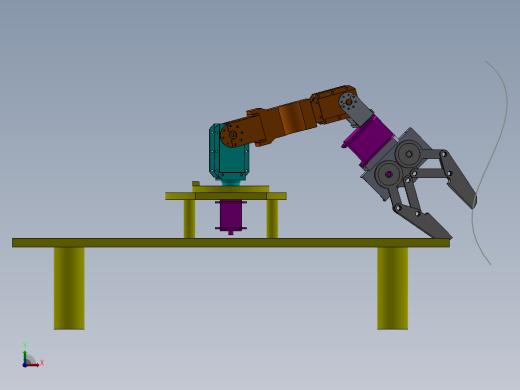
Task: Click the red X axis of the orientation triad
Action: 33,365
